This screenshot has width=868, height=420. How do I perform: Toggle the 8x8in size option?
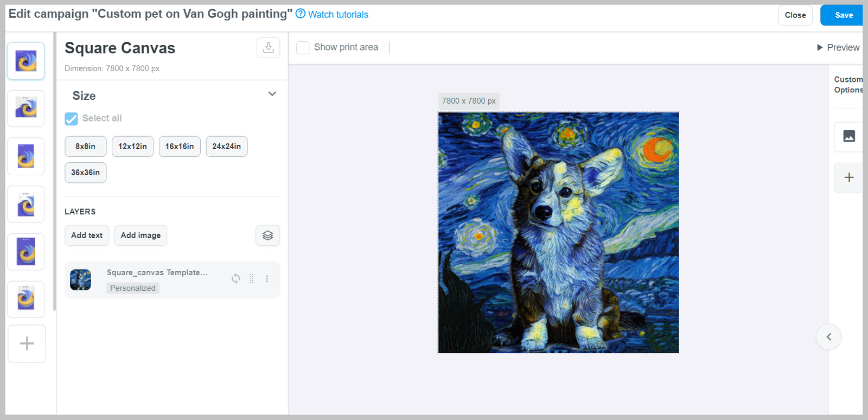click(x=85, y=147)
